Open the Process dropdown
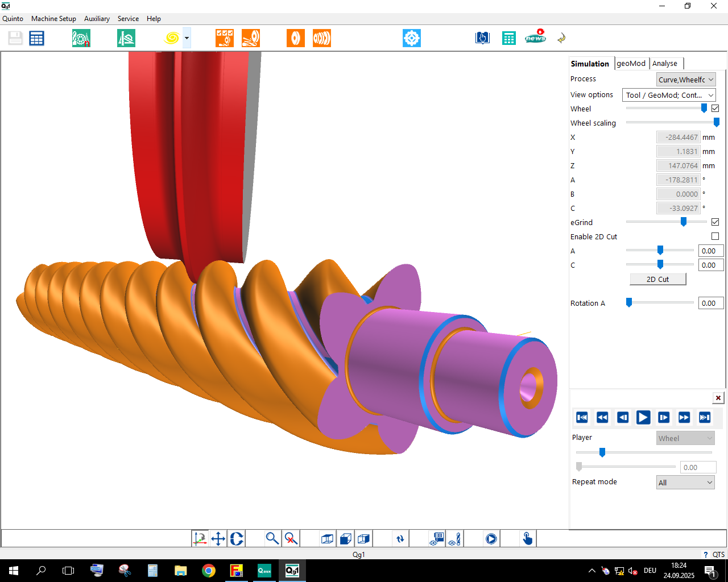Screen dimensions: 728x582 pyautogui.click(x=685, y=80)
